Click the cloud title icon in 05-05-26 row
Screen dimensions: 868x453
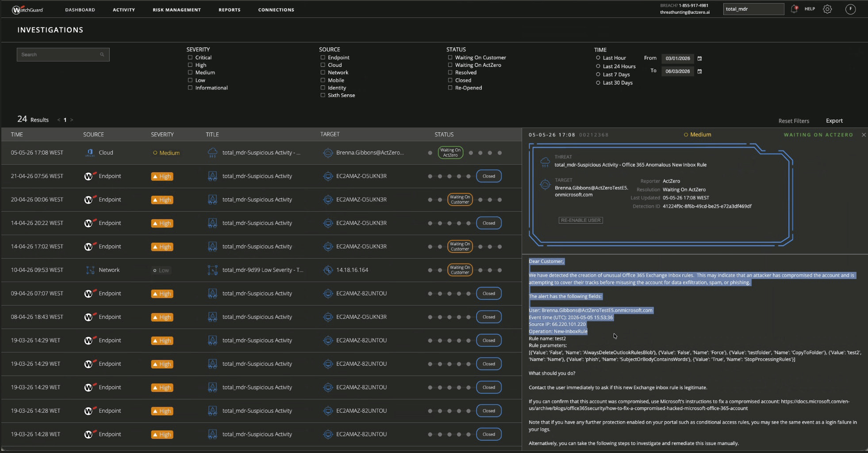pos(212,153)
